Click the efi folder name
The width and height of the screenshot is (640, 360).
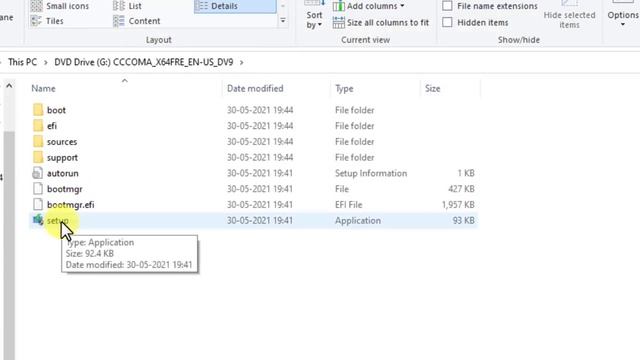52,126
